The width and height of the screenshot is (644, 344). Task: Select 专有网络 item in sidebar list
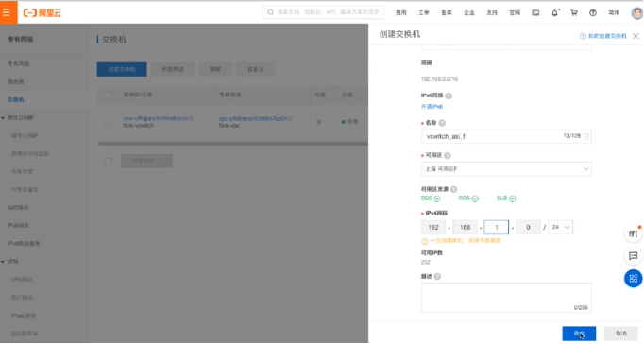tap(19, 64)
